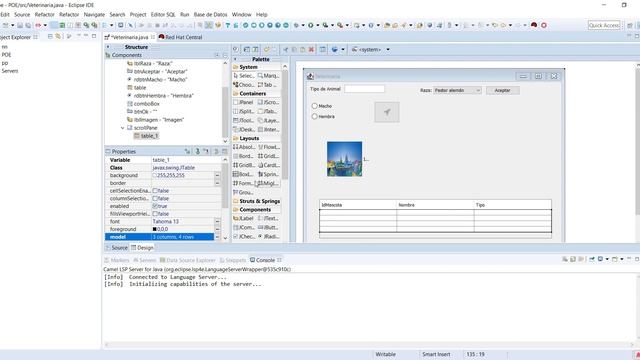Viewport: 640px width, 360px height.
Task: Pick the GroupLayout entry in Palette
Action: pos(243,192)
